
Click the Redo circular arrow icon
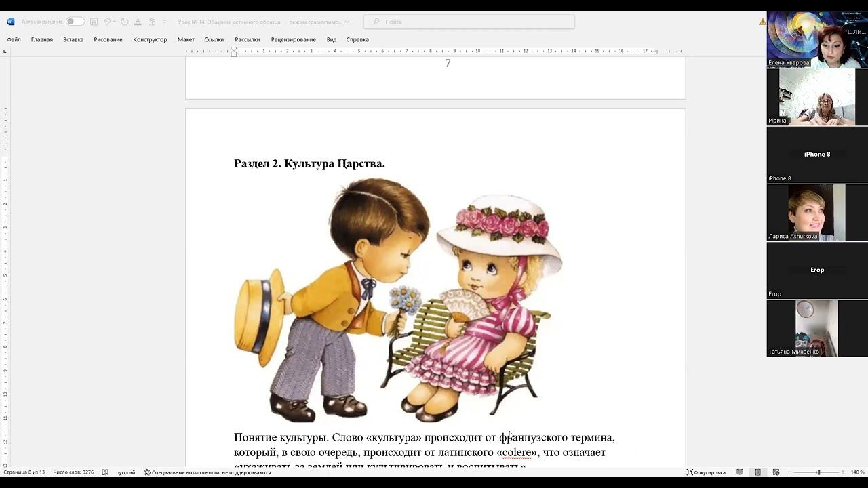(x=125, y=22)
